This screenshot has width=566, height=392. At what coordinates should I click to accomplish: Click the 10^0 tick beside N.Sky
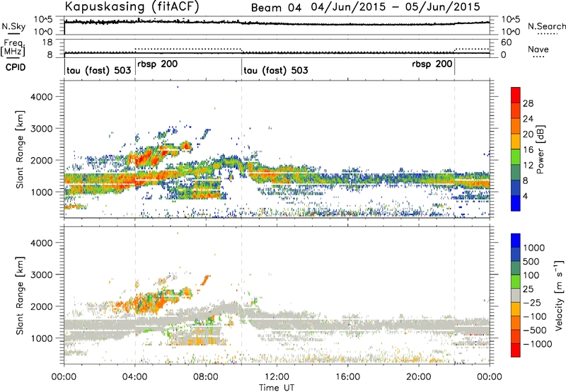[x=43, y=32]
